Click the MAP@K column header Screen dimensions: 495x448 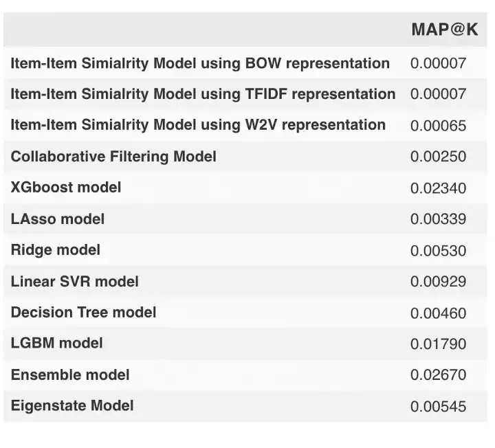444,30
